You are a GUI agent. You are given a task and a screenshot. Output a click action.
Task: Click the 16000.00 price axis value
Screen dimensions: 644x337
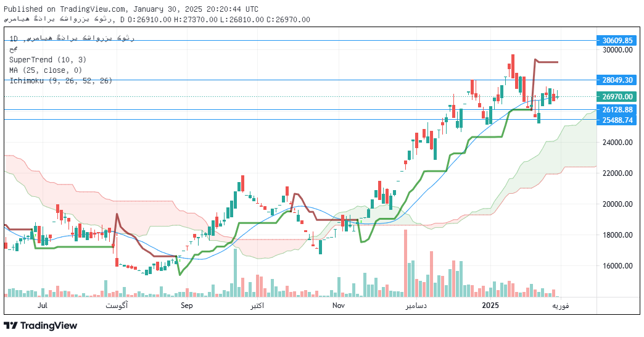pos(617,265)
